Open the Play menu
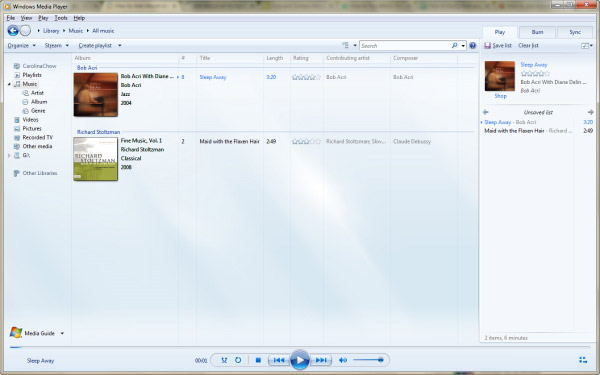 (43, 18)
